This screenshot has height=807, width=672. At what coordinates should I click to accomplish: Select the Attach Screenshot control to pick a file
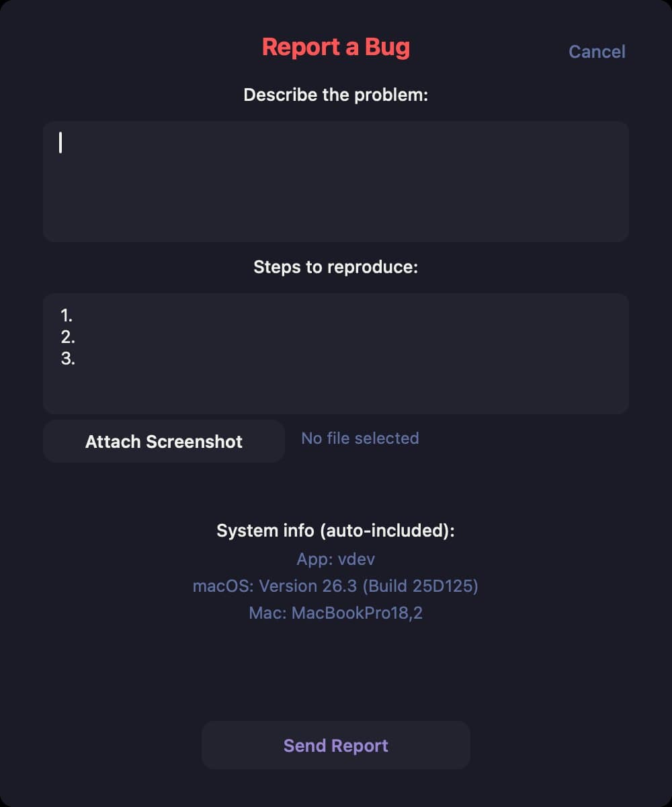point(163,441)
